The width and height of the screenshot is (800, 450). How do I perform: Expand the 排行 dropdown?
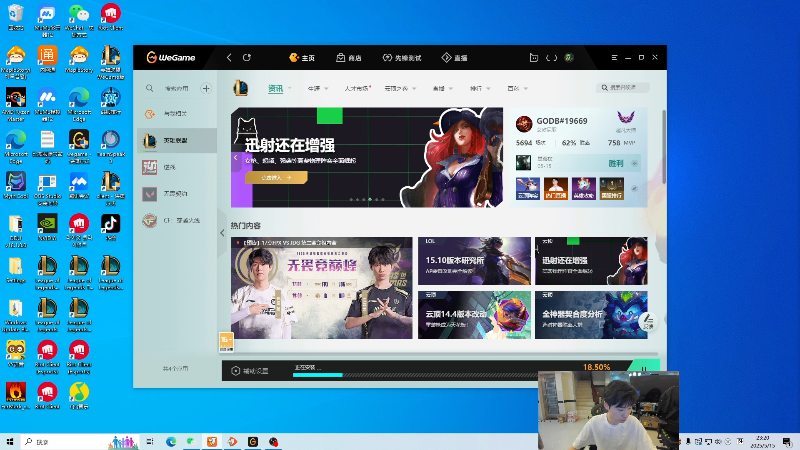click(488, 89)
